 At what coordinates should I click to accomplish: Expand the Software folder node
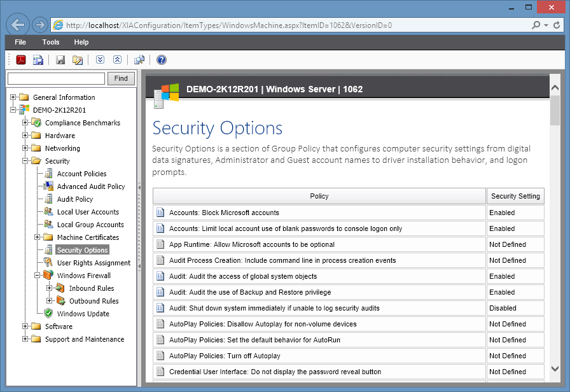click(x=25, y=326)
